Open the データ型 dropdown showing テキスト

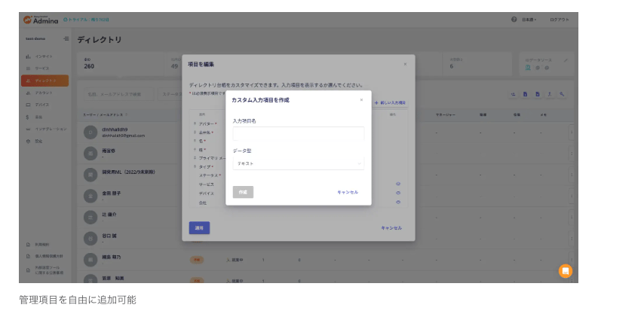[x=298, y=163]
